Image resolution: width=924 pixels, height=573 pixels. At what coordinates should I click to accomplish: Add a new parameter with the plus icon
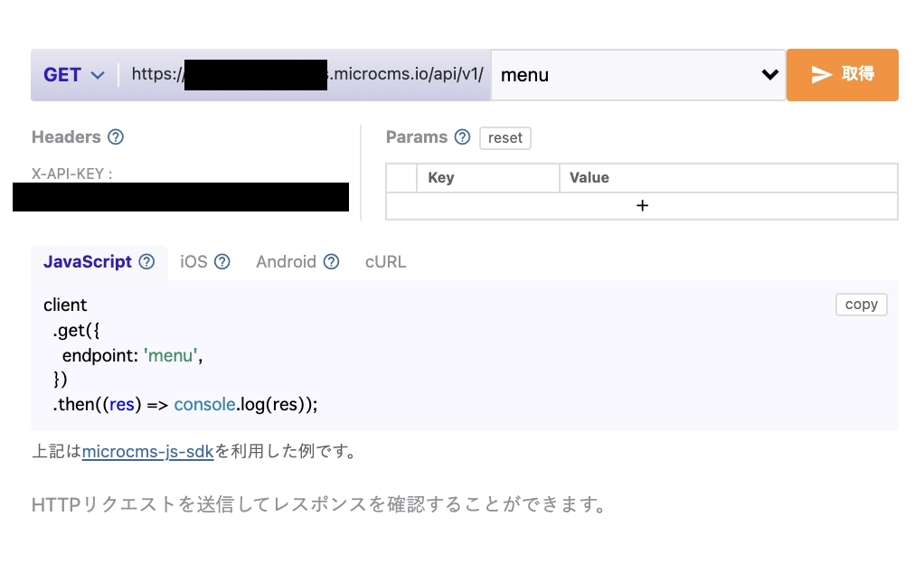(642, 205)
